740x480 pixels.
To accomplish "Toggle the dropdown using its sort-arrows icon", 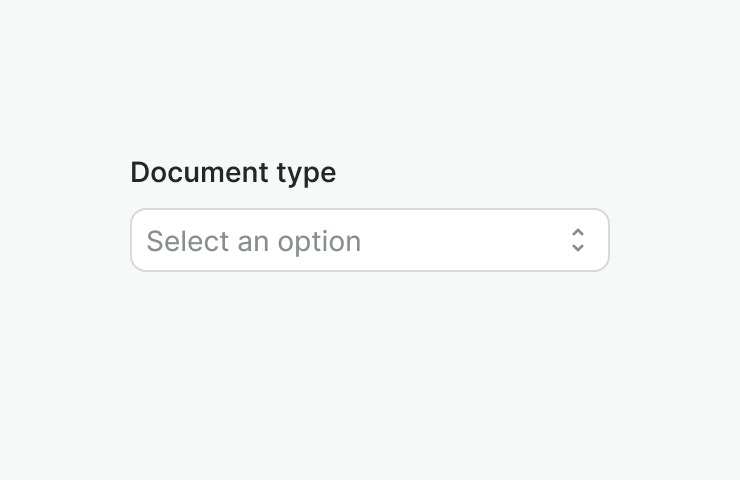I will [577, 240].
